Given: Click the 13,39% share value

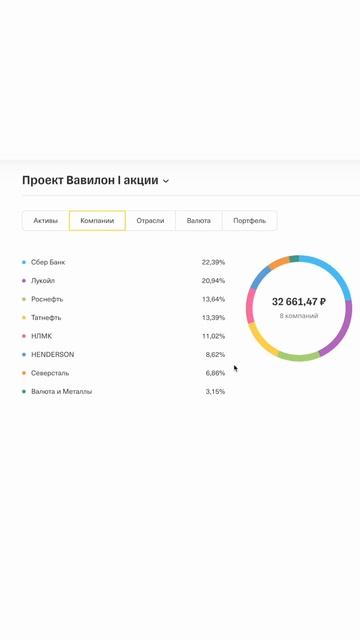Looking at the screenshot, I should pyautogui.click(x=213, y=318).
